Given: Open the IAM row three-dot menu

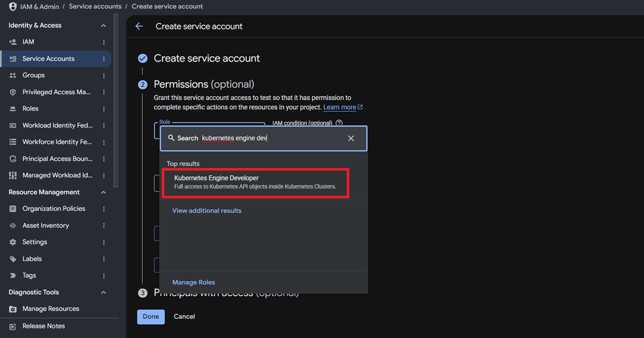Looking at the screenshot, I should tap(104, 42).
